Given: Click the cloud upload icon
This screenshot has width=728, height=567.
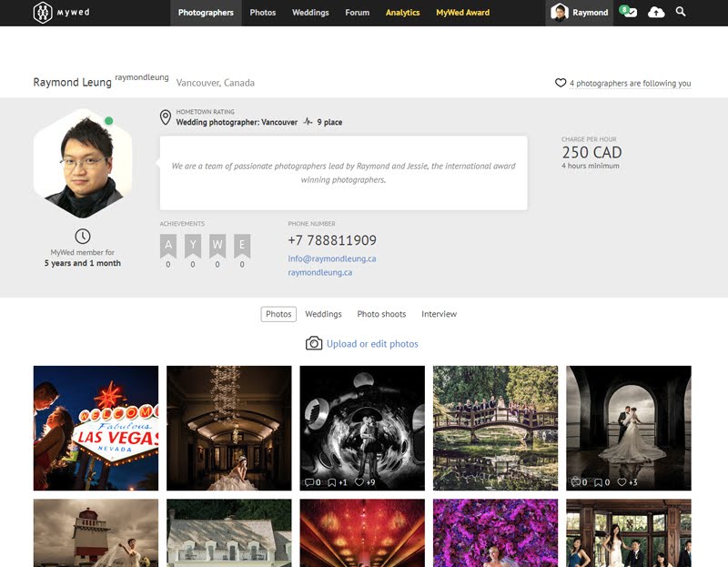Looking at the screenshot, I should point(656,12).
